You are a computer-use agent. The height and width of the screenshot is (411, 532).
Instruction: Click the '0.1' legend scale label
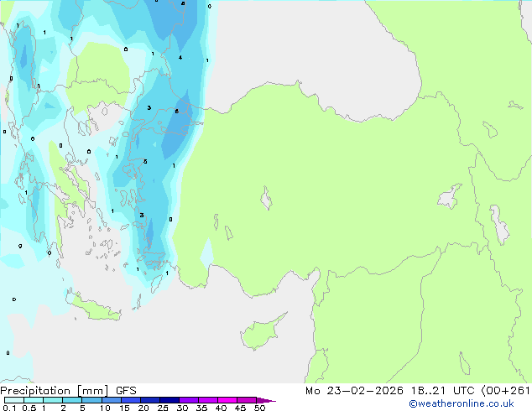click(9, 408)
